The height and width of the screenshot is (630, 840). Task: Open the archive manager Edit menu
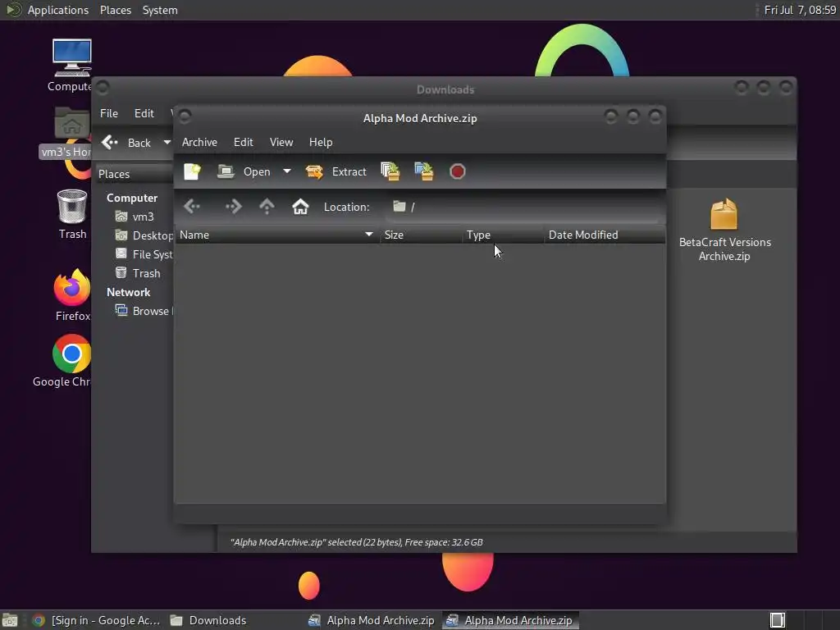coord(243,142)
